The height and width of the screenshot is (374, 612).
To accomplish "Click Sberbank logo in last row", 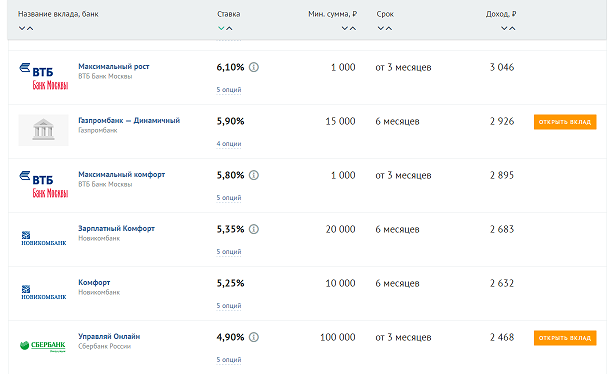I will click(43, 346).
